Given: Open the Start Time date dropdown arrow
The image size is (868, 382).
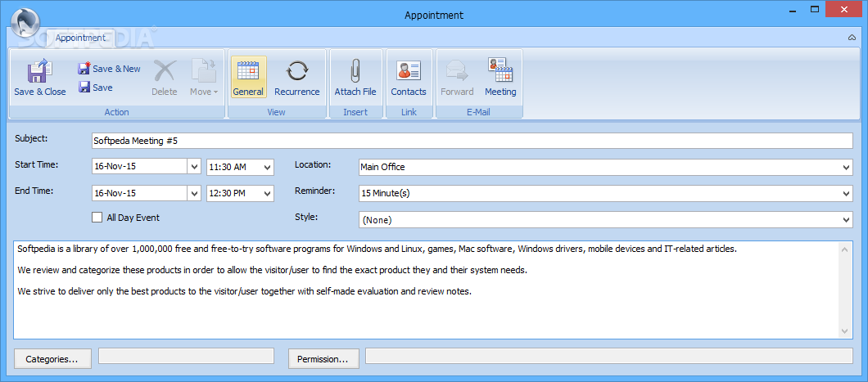Looking at the screenshot, I should click(x=194, y=166).
